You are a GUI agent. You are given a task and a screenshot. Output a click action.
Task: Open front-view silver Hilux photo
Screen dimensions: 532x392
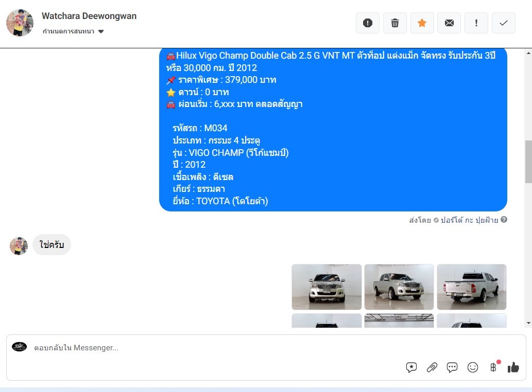pyautogui.click(x=327, y=287)
